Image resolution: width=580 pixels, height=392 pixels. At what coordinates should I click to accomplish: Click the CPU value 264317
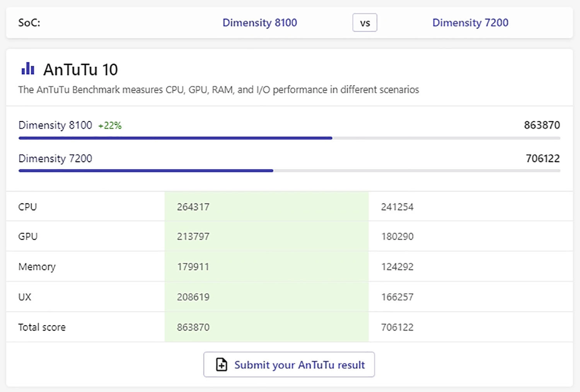click(193, 207)
